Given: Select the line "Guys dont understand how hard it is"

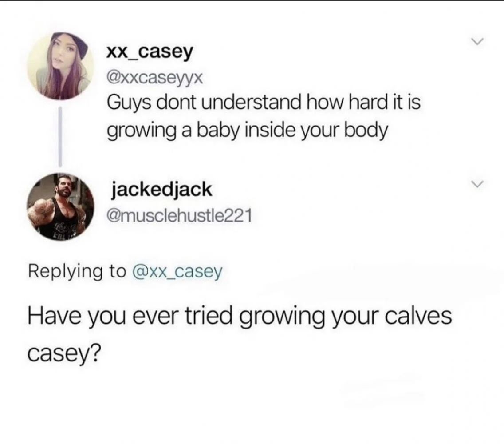Looking at the screenshot, I should pyautogui.click(x=264, y=103).
